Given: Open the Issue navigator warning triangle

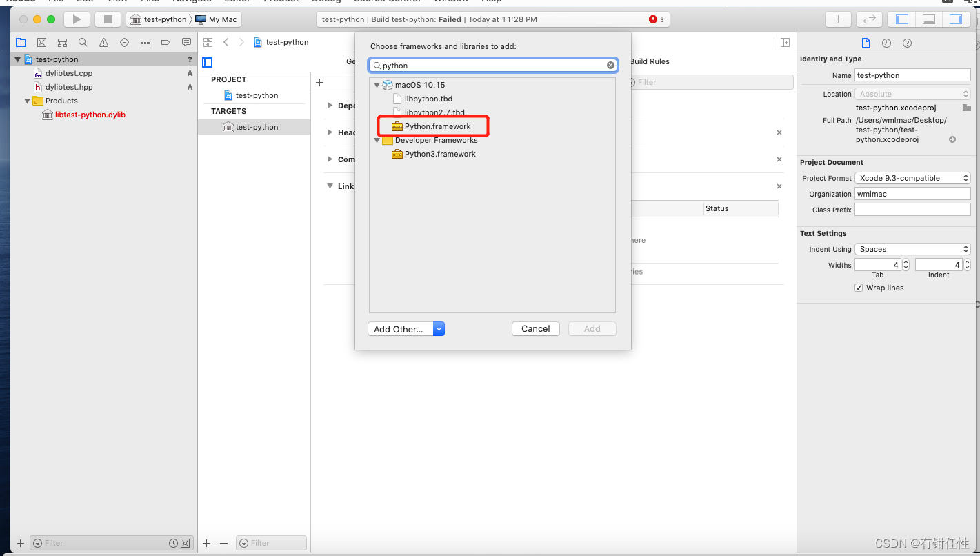Looking at the screenshot, I should pos(103,42).
